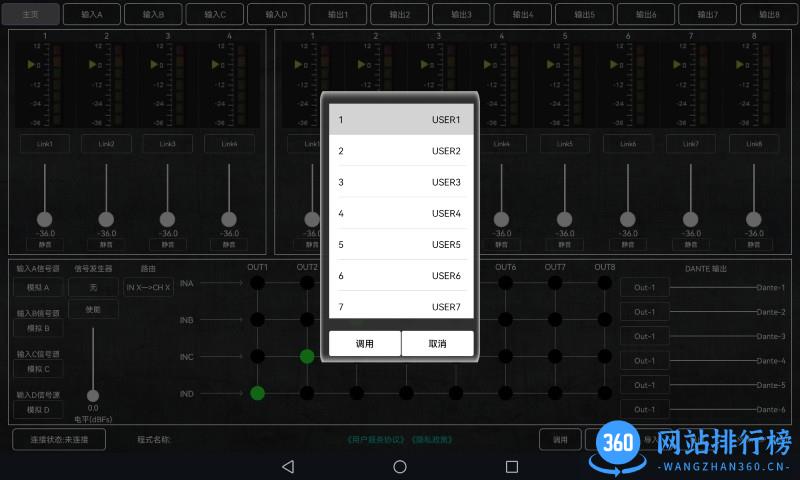This screenshot has width=800, height=480.
Task: Open 模拟 A input source dropdown
Action: point(38,287)
